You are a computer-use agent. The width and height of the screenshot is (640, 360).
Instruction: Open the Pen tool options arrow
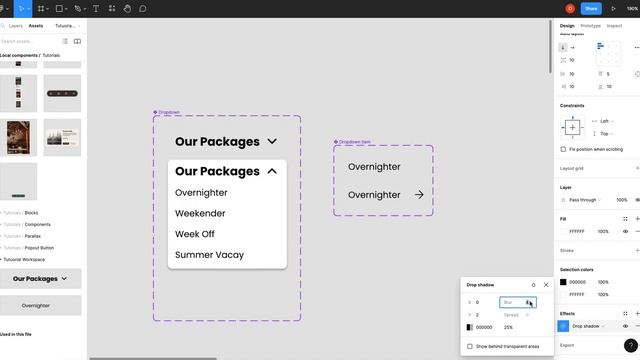click(x=84, y=9)
